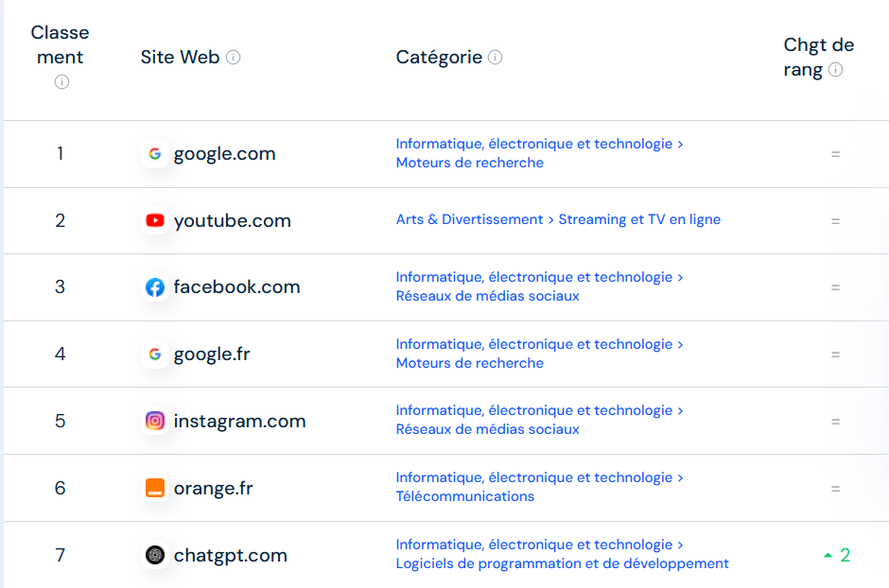Open the chatgpt.com site link
The width and height of the screenshot is (889, 588).
pyautogui.click(x=230, y=555)
